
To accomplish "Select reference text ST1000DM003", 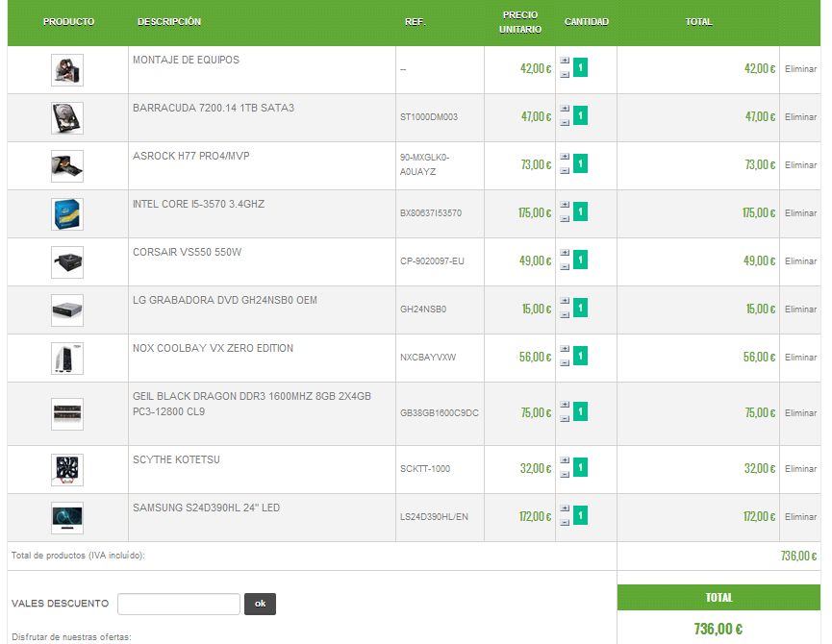I will (x=429, y=117).
